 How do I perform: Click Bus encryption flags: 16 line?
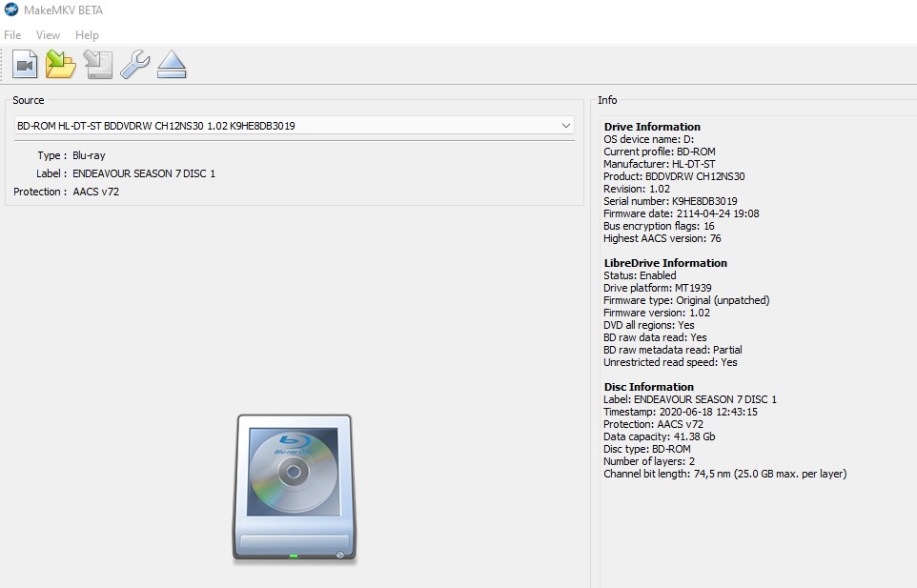tap(659, 226)
